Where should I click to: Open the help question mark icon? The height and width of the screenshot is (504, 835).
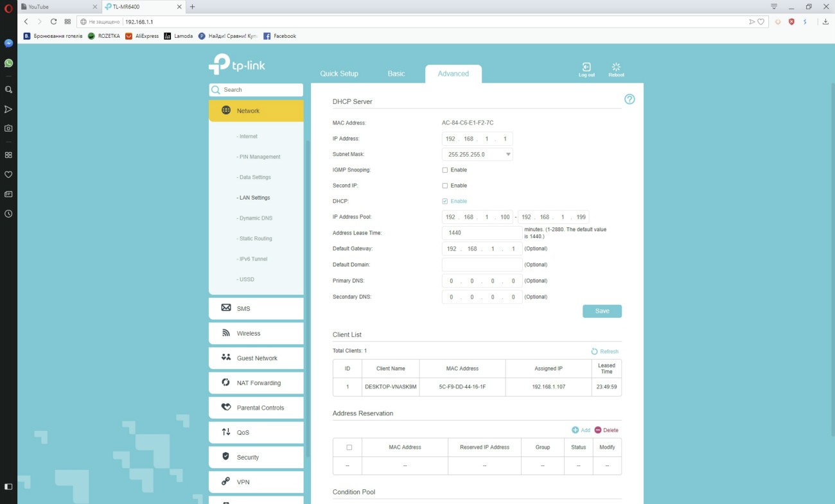pyautogui.click(x=629, y=100)
